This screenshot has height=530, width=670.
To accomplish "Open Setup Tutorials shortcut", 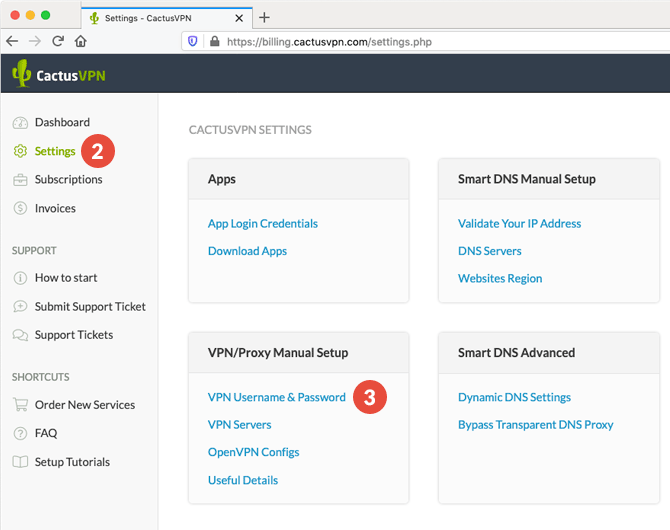I will (x=72, y=462).
